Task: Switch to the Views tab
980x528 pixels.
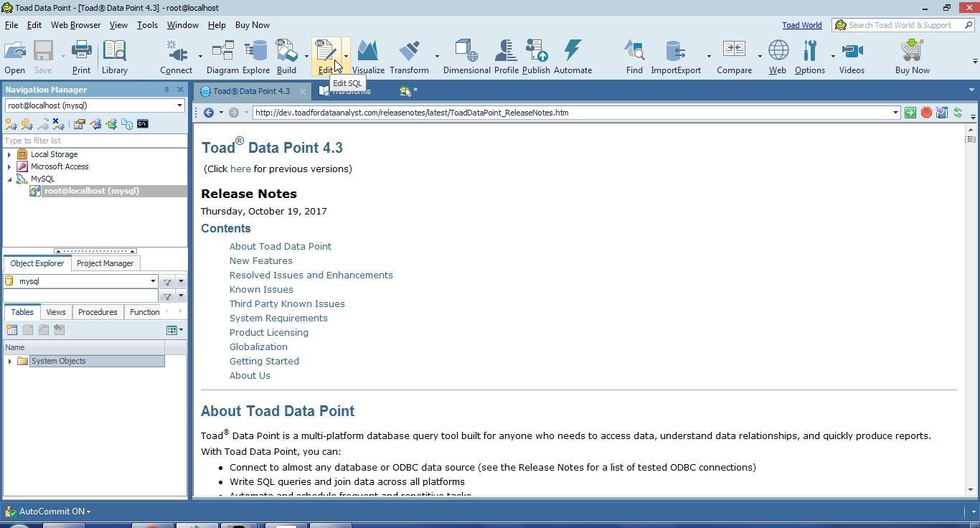Action: point(55,312)
